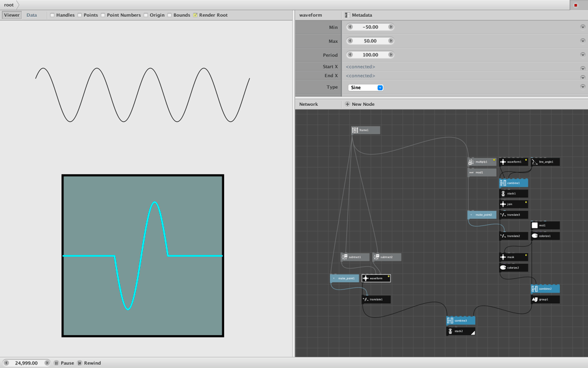
Task: Click the frame number field 24,999.00
Action: pos(26,363)
